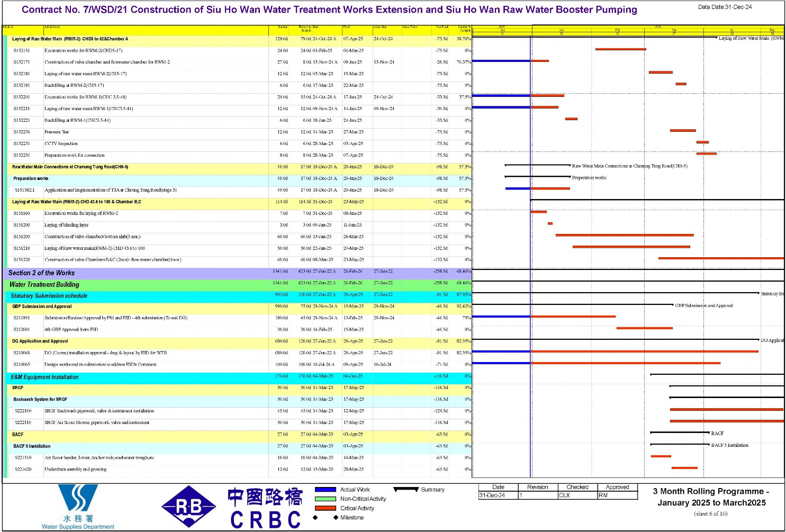Select the Section 2 of the Works band
Viewport: 786px width, 532px height.
(237, 273)
